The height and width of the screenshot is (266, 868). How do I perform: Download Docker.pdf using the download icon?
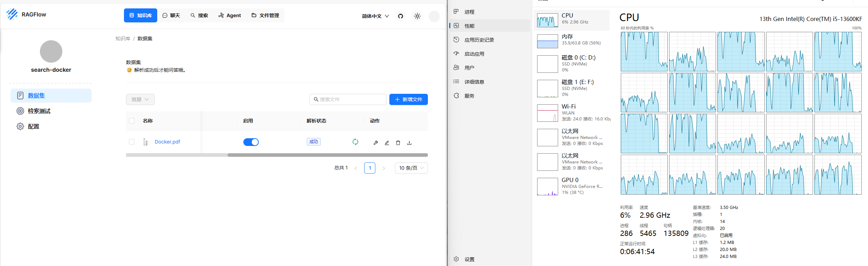pos(409,143)
